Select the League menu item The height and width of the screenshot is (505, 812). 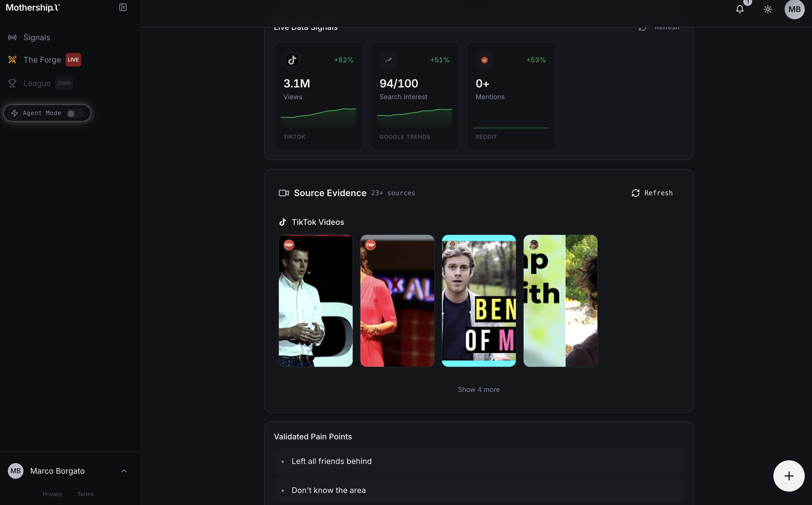tap(37, 83)
